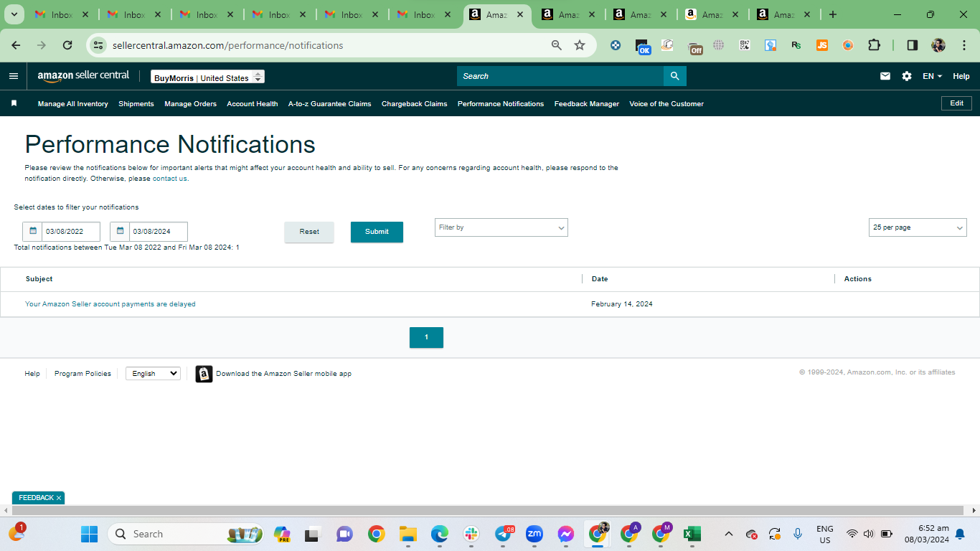980x551 pixels.
Task: Open Messenger from the taskbar
Action: [x=566, y=534]
